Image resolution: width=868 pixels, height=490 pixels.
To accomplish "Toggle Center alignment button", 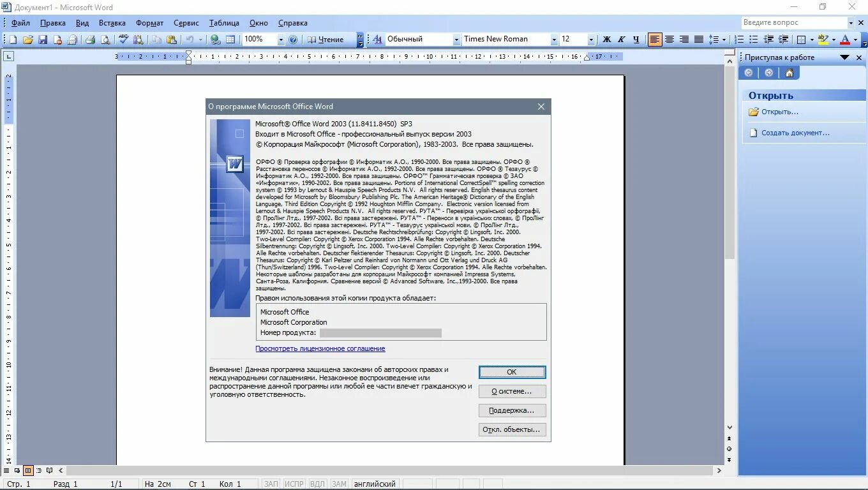I will [x=670, y=40].
